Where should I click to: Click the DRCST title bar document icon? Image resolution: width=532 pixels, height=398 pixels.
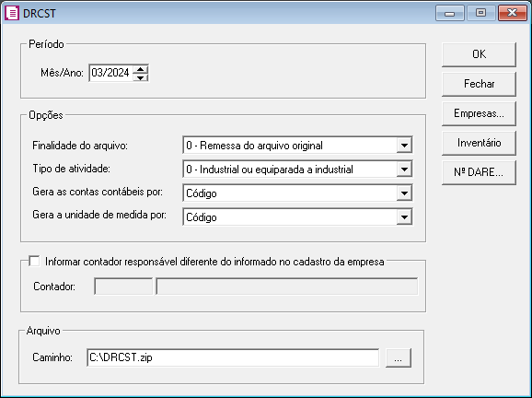pyautogui.click(x=12, y=13)
